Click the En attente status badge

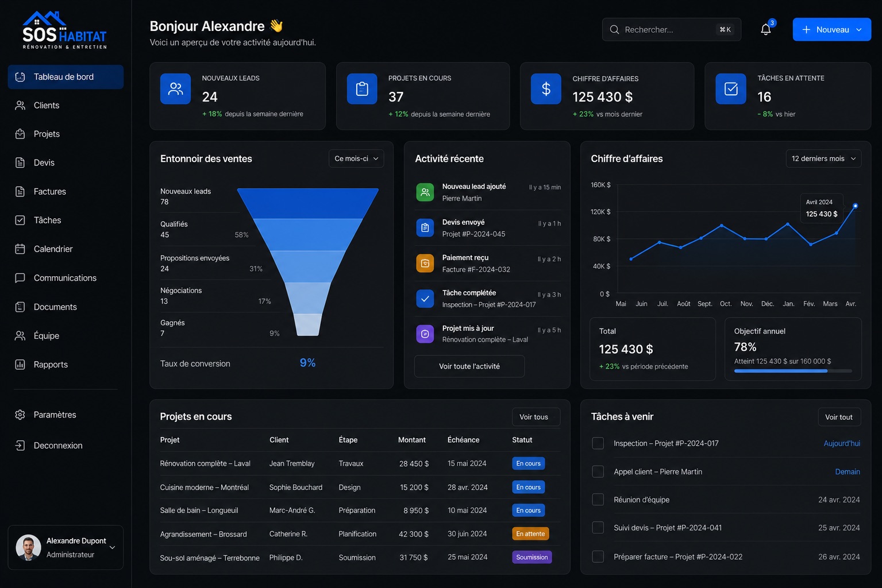click(530, 534)
